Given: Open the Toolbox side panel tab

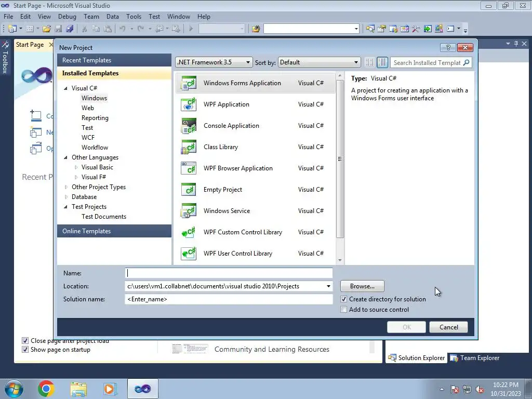Looking at the screenshot, I should coord(5,58).
